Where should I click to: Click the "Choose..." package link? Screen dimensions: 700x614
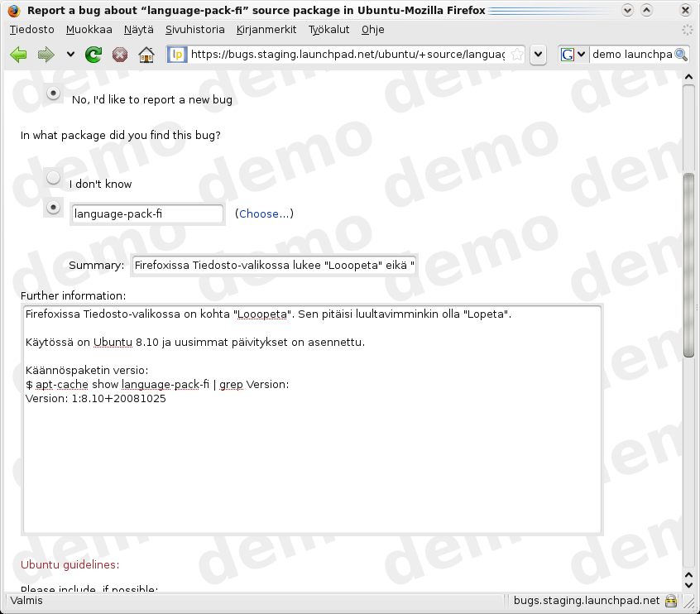click(264, 213)
